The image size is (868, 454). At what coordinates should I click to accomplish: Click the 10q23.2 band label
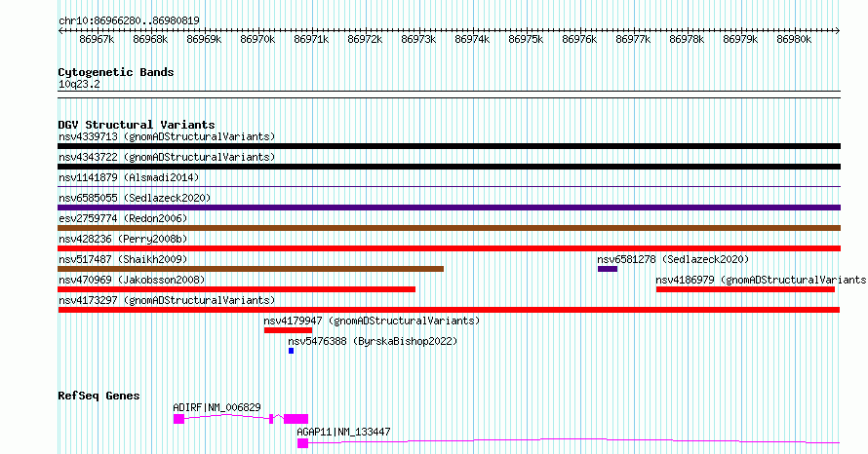tap(79, 84)
